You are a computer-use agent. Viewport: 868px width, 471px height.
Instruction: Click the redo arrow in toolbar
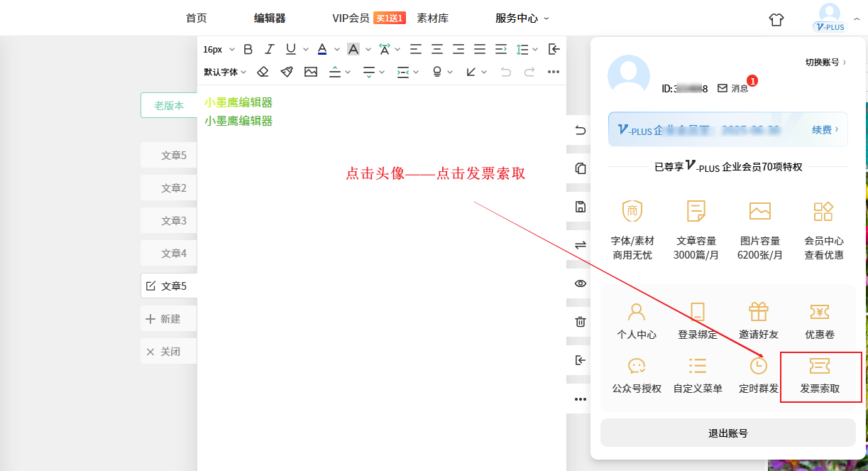[x=529, y=72]
